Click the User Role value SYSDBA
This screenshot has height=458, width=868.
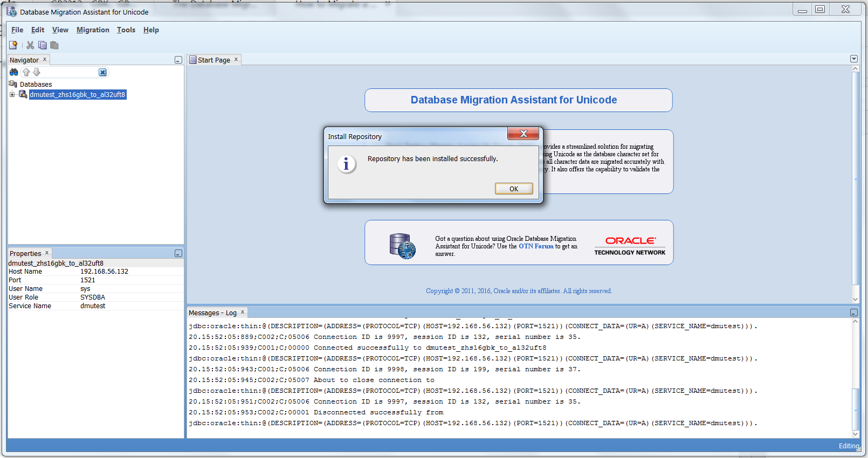click(93, 297)
